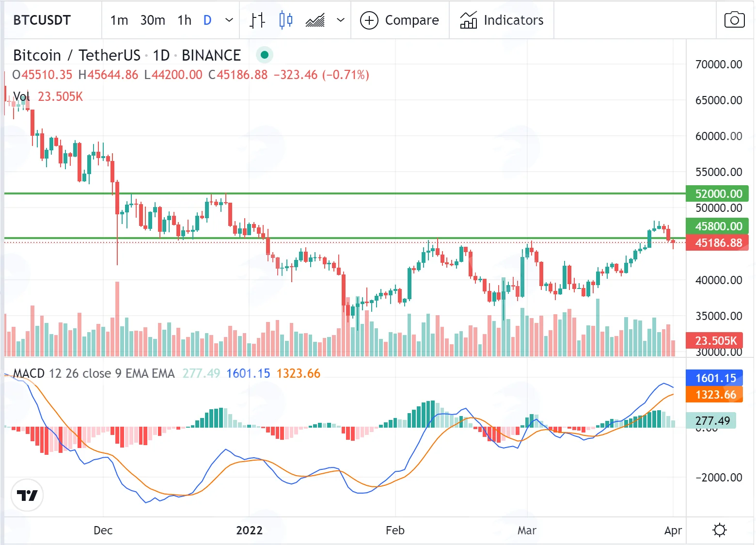Click the blue 1601.15 value in MACD legend
Screen dimensions: 756x545
tap(248, 373)
